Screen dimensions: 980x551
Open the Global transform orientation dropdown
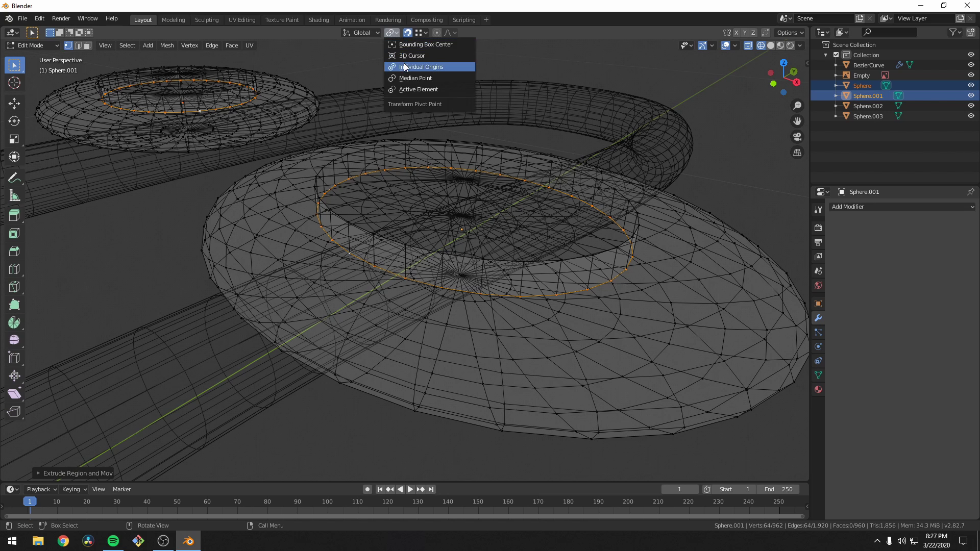(x=361, y=32)
